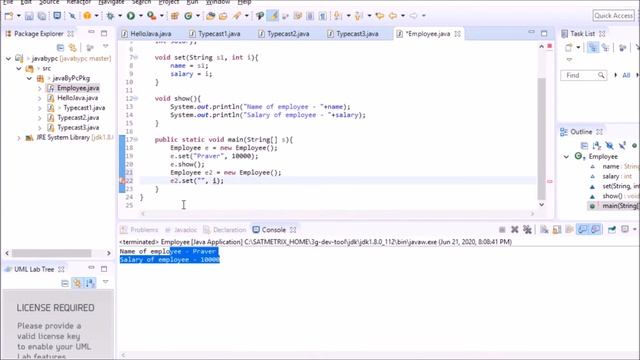Toggle Show Console on Standard Error
640x360 pixels.
tap(596, 230)
